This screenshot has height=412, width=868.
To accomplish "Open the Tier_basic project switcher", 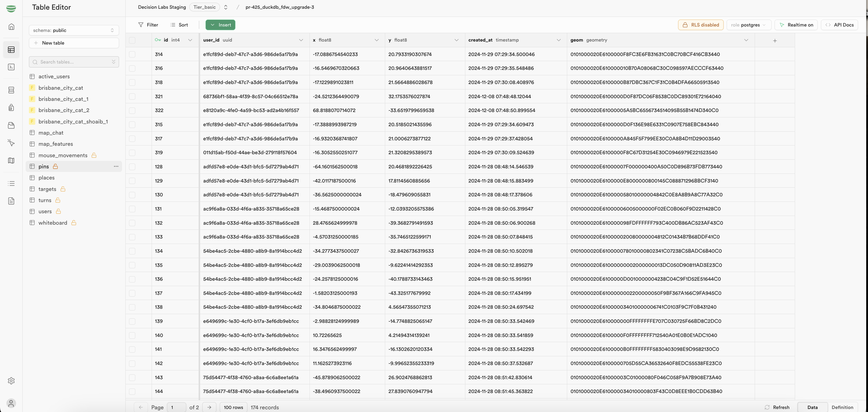I will tap(205, 7).
